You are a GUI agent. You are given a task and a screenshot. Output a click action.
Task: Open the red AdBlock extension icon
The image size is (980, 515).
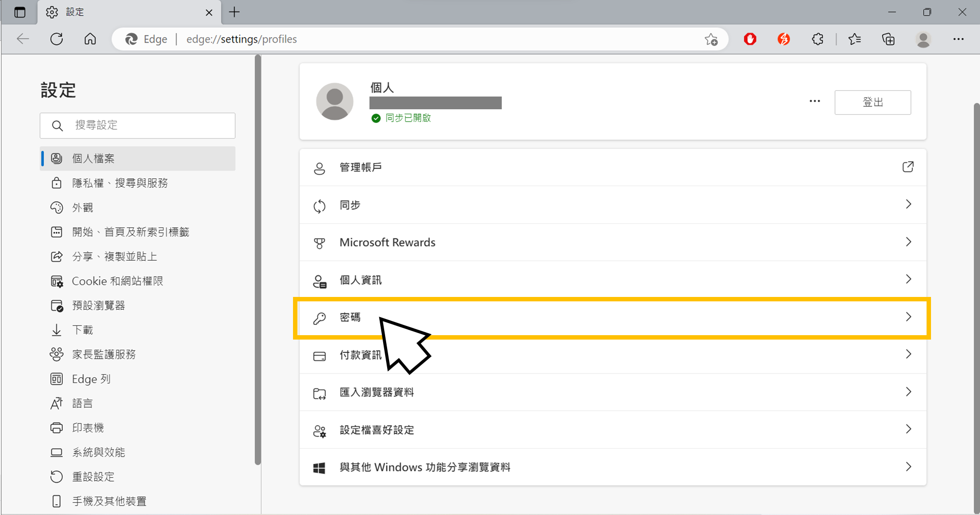(750, 39)
